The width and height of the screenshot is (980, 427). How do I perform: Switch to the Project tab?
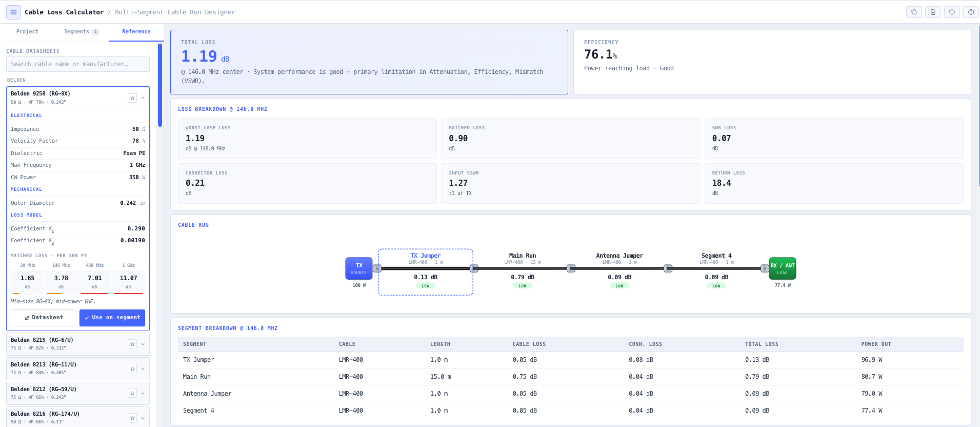coord(27,32)
